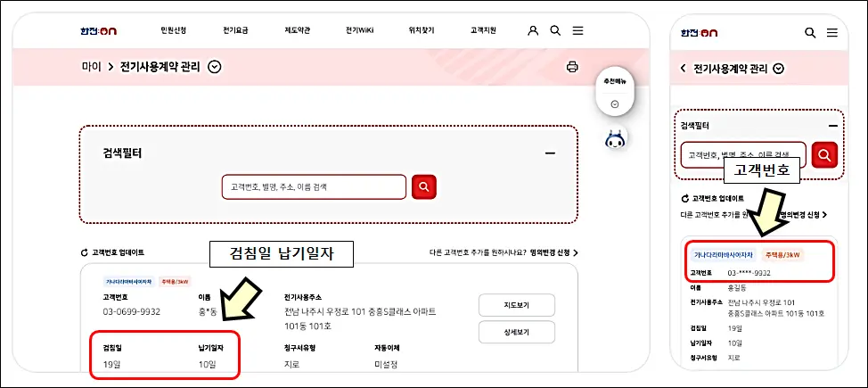Image resolution: width=868 pixels, height=388 pixels.
Task: Click the 추천메뉴 floating label
Action: coord(614,82)
